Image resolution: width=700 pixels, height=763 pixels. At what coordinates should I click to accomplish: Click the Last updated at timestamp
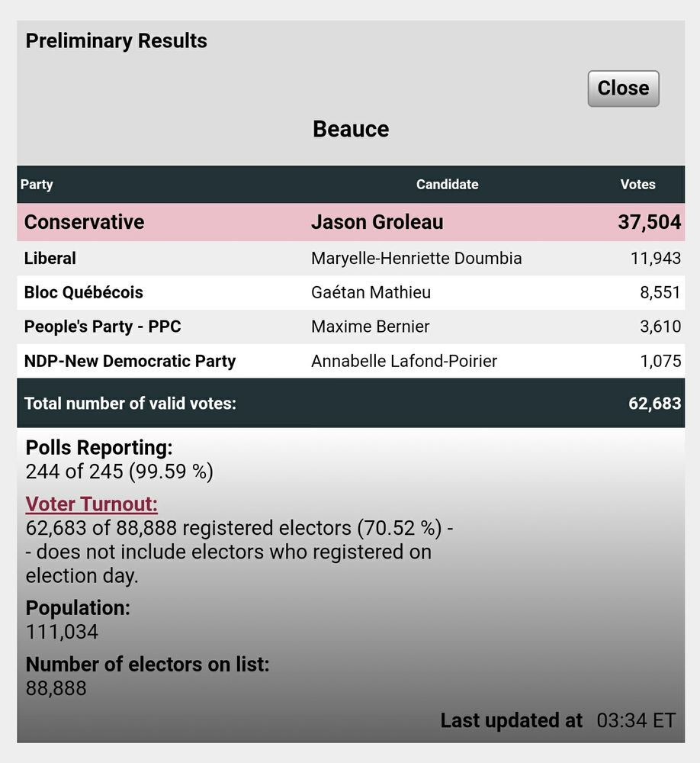tap(558, 721)
